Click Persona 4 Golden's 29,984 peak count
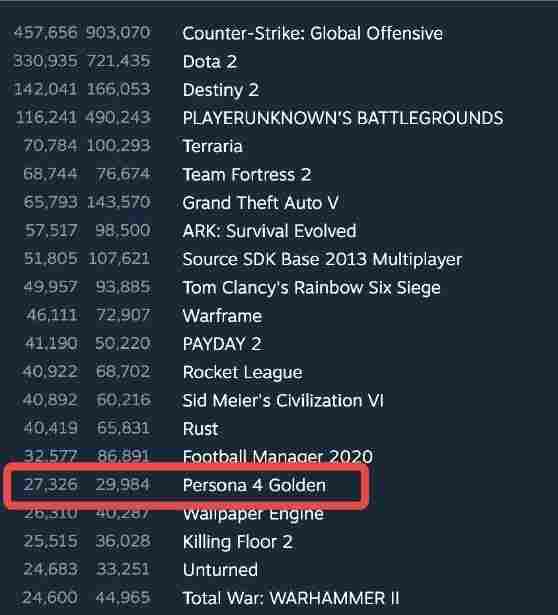Image resolution: width=558 pixels, height=615 pixels. point(123,485)
